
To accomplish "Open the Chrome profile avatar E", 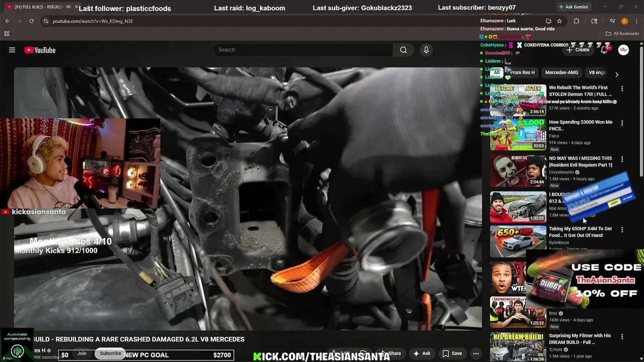I will 624,21.
